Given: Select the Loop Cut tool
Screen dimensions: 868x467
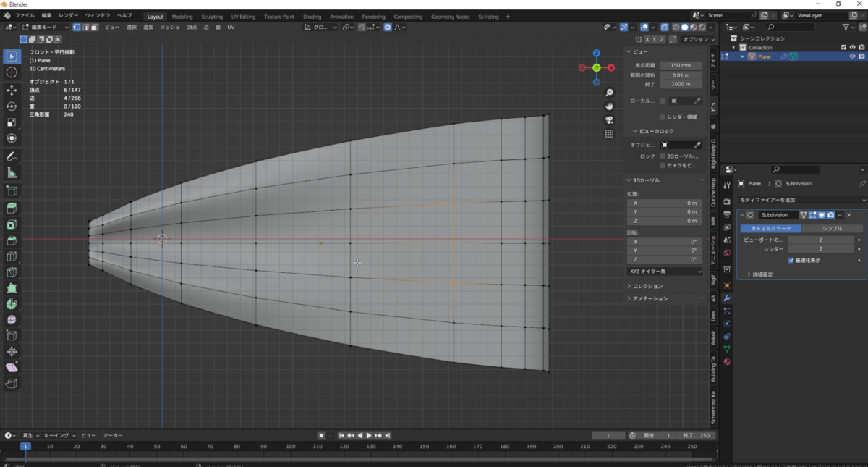Looking at the screenshot, I should point(12,256).
